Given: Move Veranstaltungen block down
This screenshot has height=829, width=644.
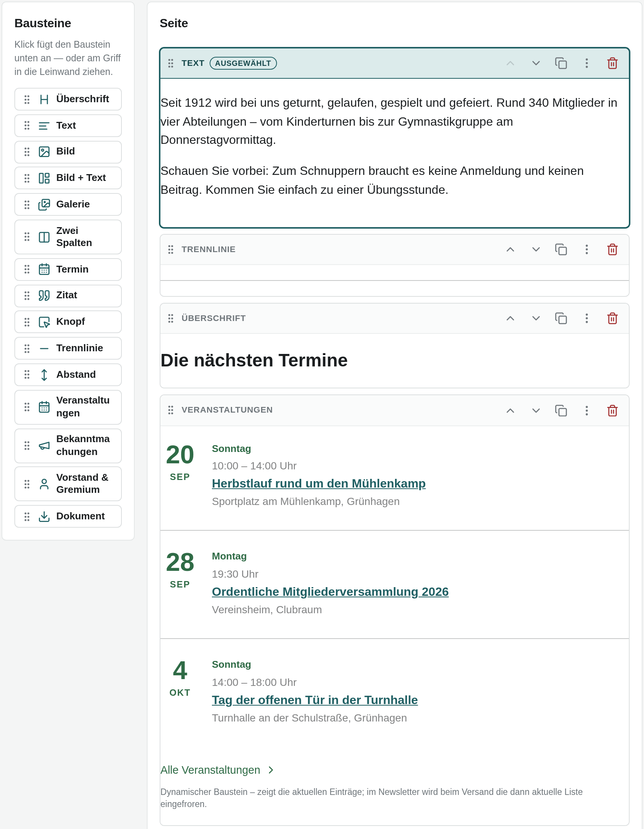Looking at the screenshot, I should point(535,411).
